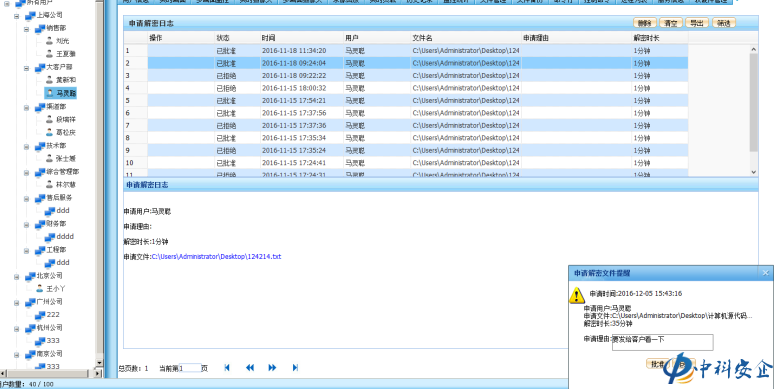Click the log table scroll-down arrow

click(754, 172)
